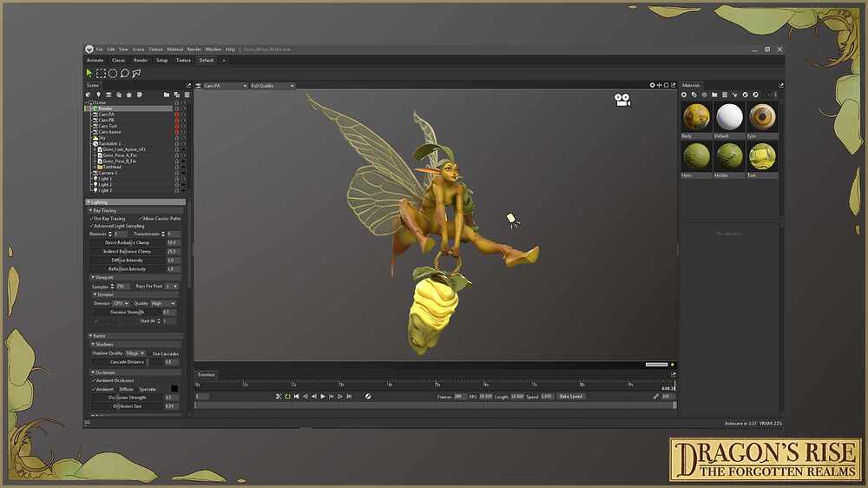Viewport: 868px width, 488px height.
Task: Select the Render object in scene tree
Action: coord(132,109)
